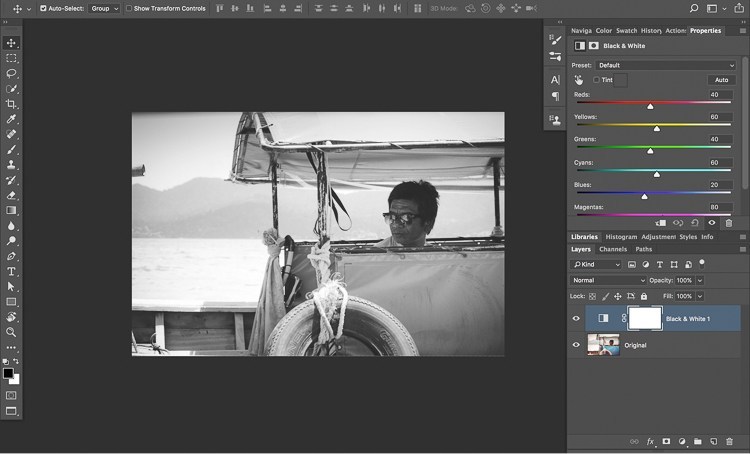
Task: Delete adjustment layer via Properties trash icon
Action: [728, 223]
